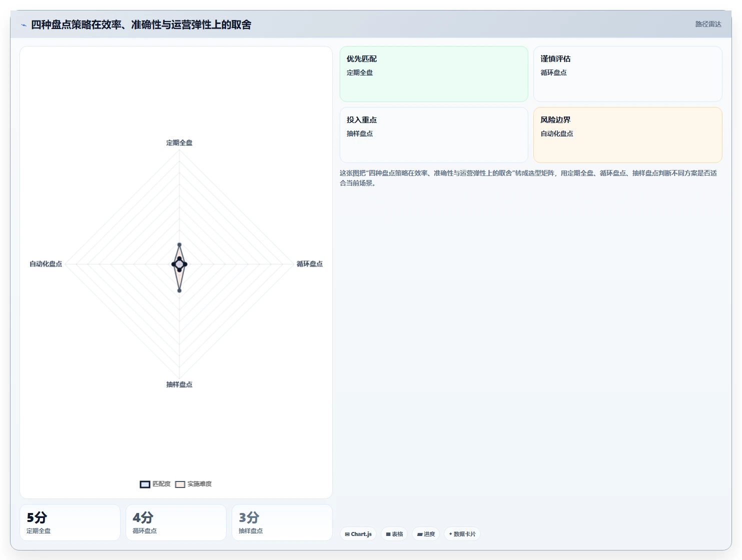Screen dimensions: 742x560
Task: Click the 路径雷达 label in header
Action: [708, 24]
